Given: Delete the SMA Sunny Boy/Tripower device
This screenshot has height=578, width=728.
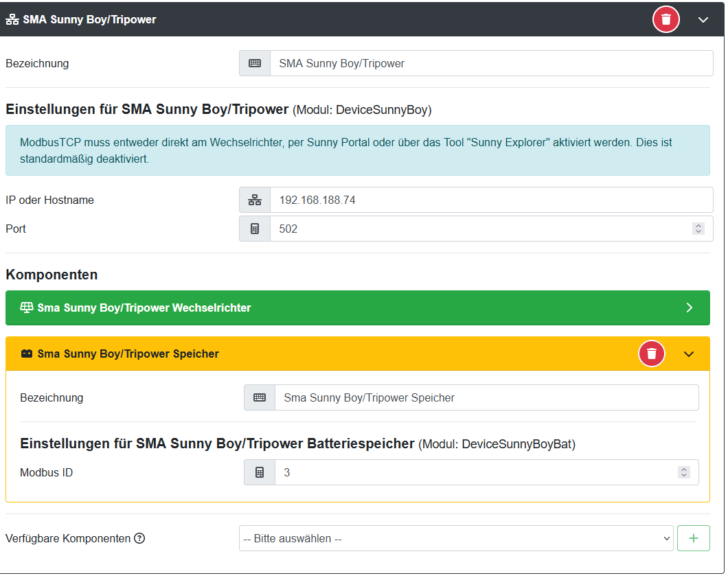Looking at the screenshot, I should point(666,19).
